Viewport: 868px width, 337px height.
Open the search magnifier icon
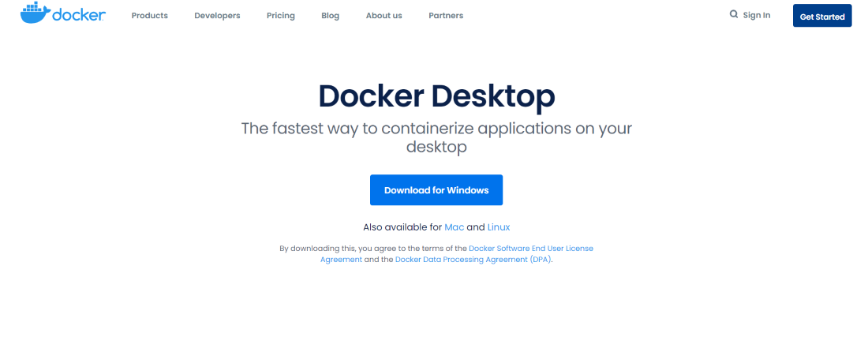coord(734,14)
